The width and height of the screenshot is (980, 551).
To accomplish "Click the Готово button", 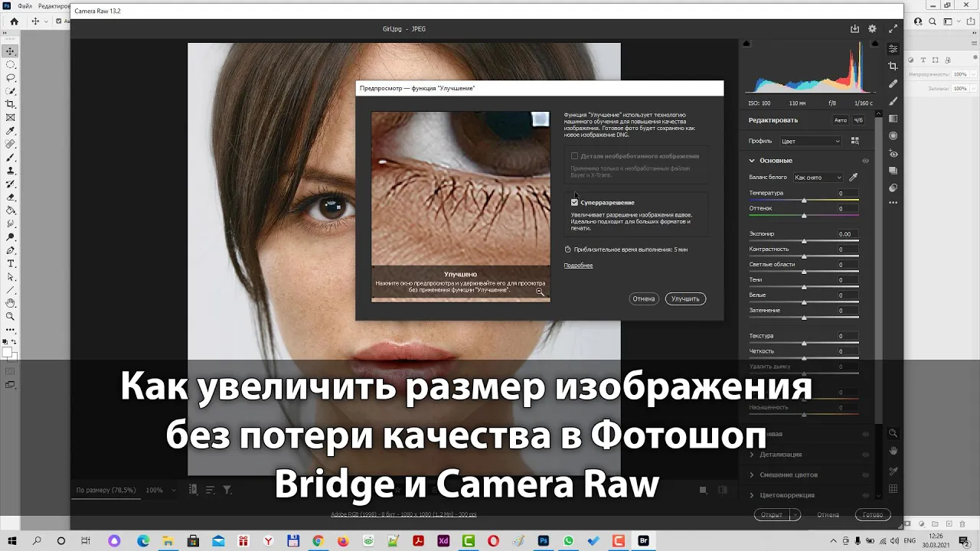I will click(x=872, y=515).
